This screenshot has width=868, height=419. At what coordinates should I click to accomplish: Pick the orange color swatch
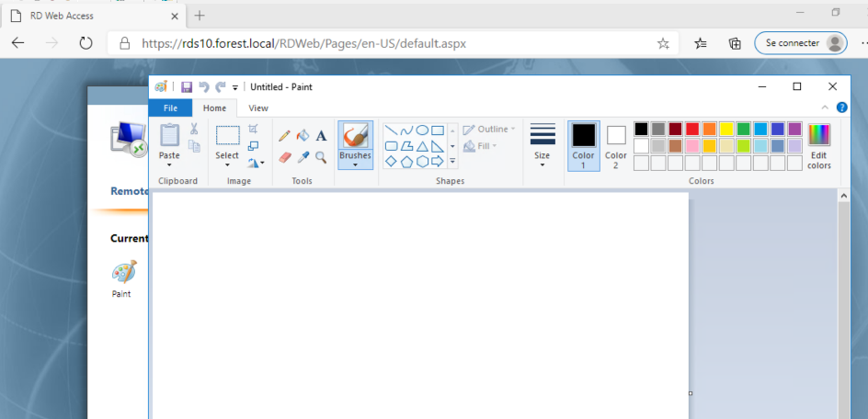coord(709,129)
